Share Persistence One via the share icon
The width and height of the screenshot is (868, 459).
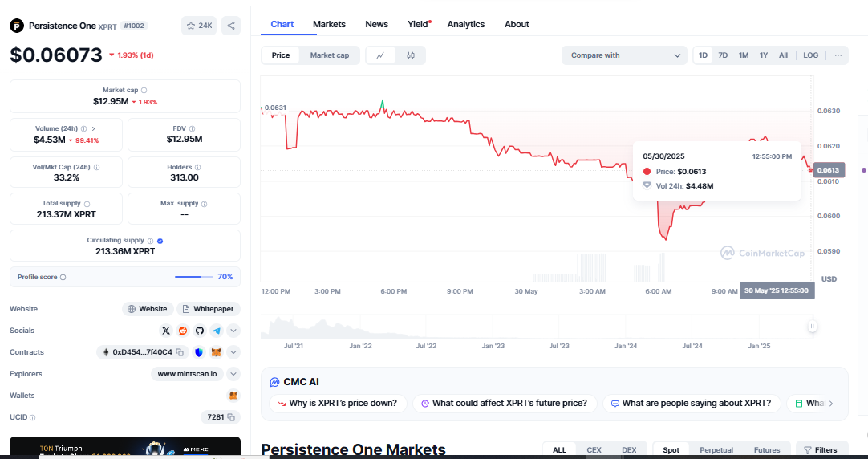231,26
